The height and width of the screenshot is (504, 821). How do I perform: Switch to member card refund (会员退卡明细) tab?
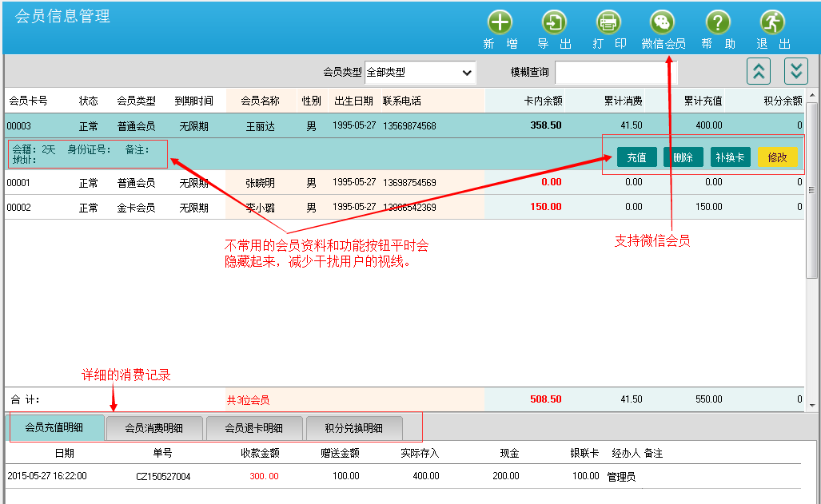253,428
